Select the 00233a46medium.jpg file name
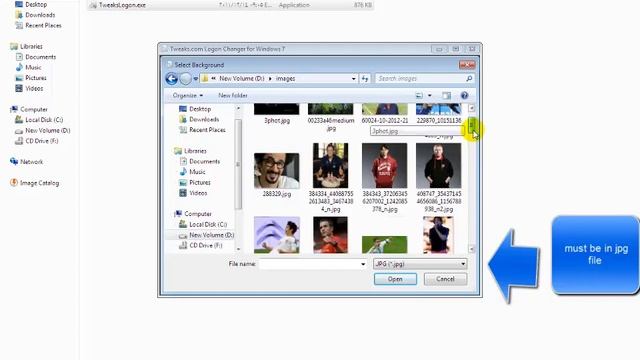 pos(331,124)
